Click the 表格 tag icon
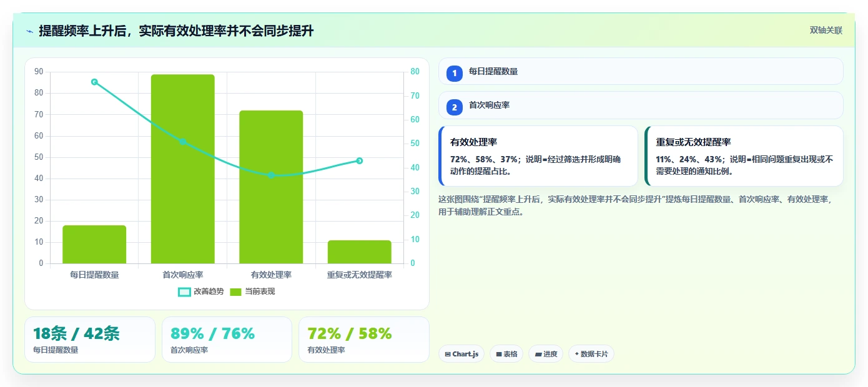868x387 pixels. tap(499, 354)
